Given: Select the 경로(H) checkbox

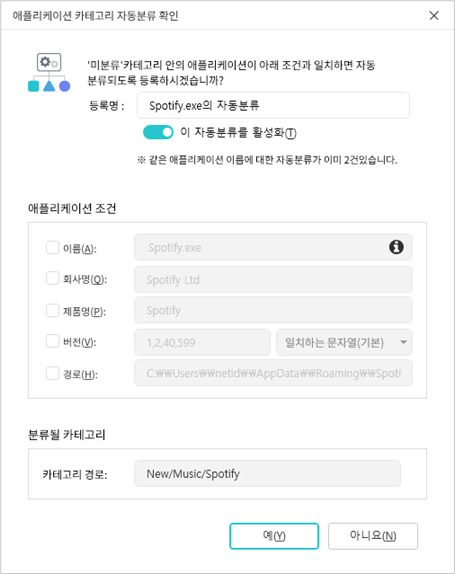Looking at the screenshot, I should tap(52, 373).
